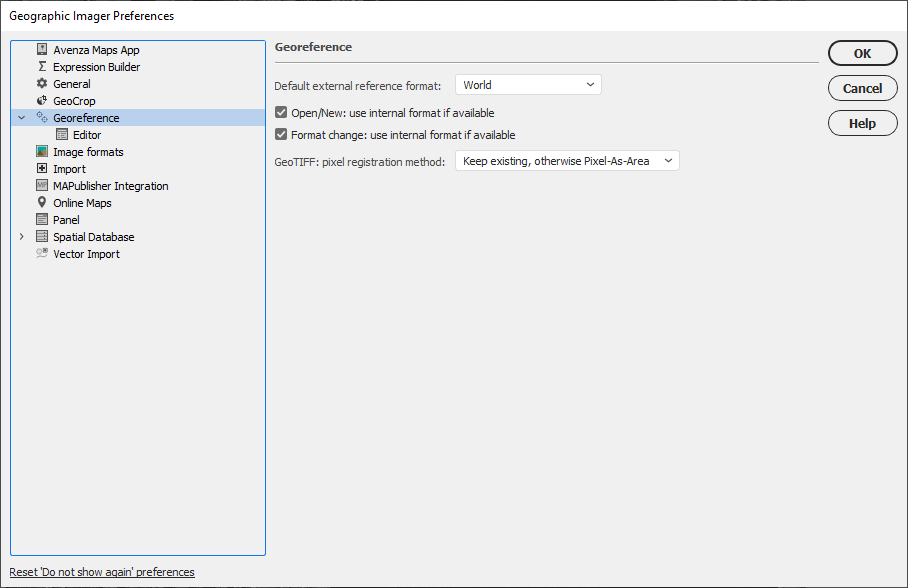908x588 pixels.
Task: Select Avenza Maps App preferences
Action: click(x=96, y=50)
